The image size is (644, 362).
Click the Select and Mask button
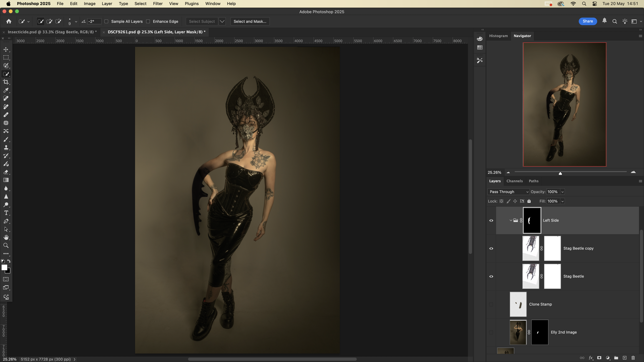(250, 22)
